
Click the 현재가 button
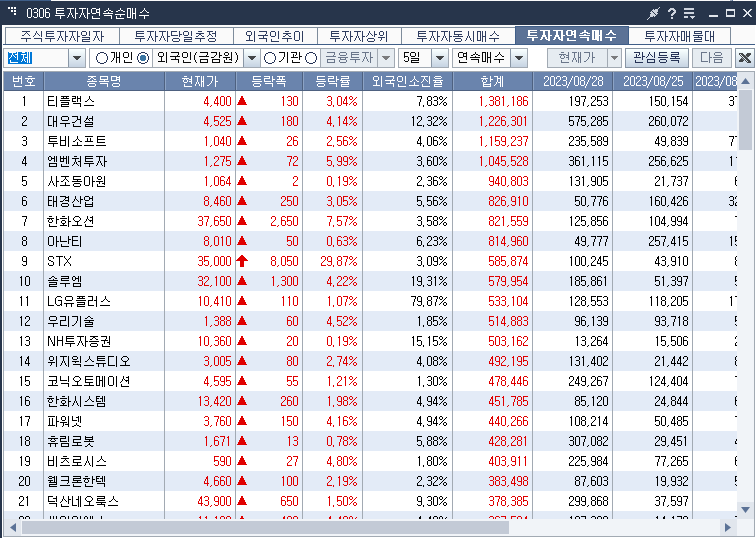pyautogui.click(x=577, y=58)
